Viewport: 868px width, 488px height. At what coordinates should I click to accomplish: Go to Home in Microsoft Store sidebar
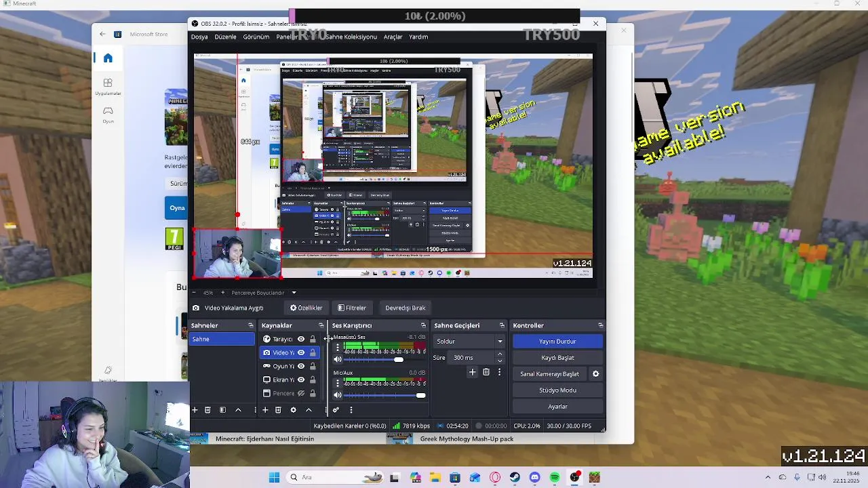(108, 58)
